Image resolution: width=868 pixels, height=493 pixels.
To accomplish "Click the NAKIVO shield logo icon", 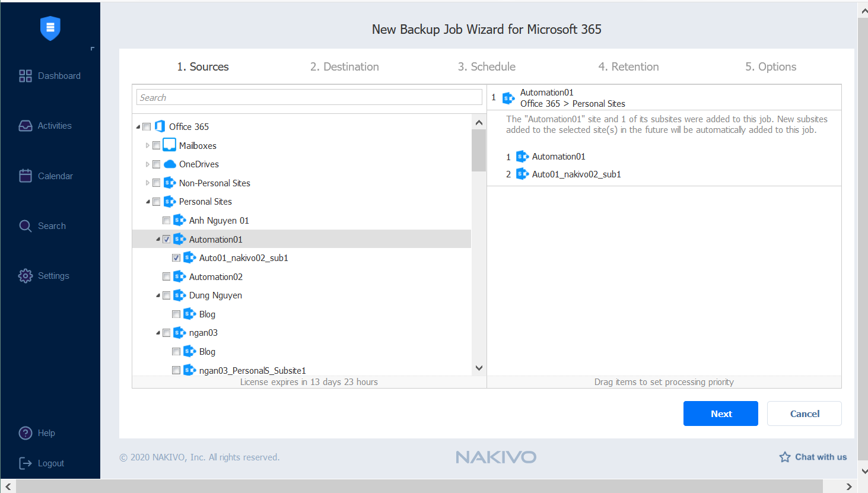I will tap(50, 28).
